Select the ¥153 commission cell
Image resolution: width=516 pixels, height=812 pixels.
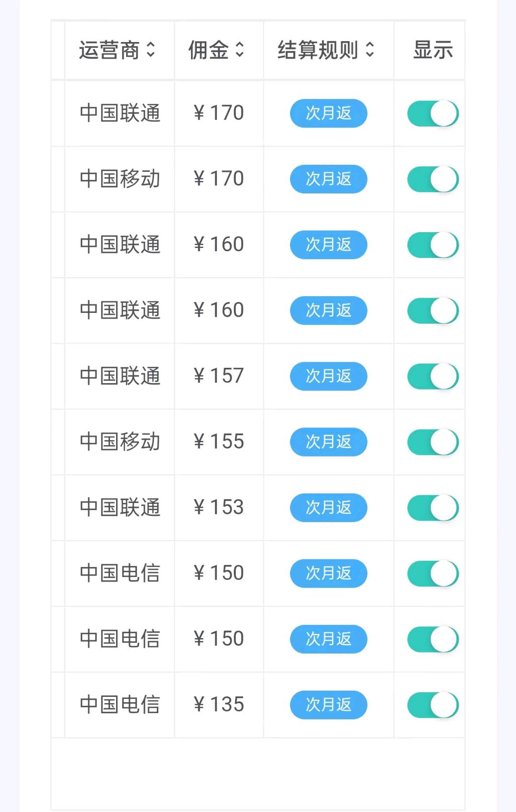point(219,508)
